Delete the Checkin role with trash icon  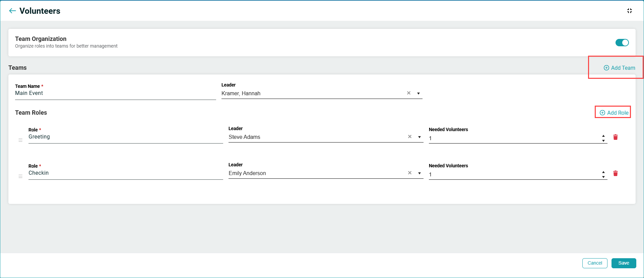(615, 173)
